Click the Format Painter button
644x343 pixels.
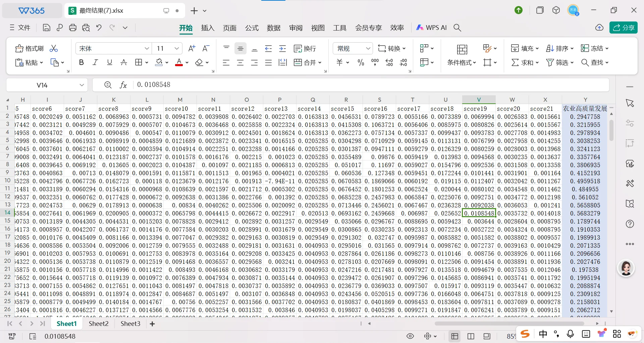click(x=30, y=49)
